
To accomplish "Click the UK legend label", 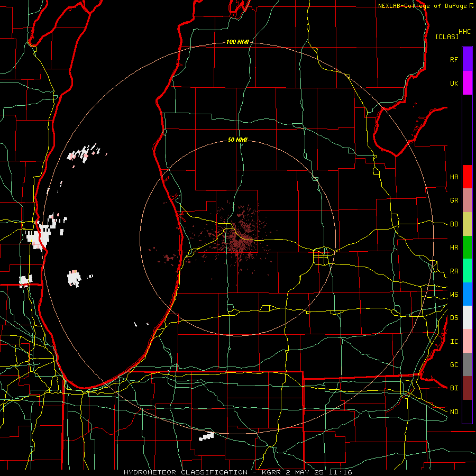I will tap(454, 83).
